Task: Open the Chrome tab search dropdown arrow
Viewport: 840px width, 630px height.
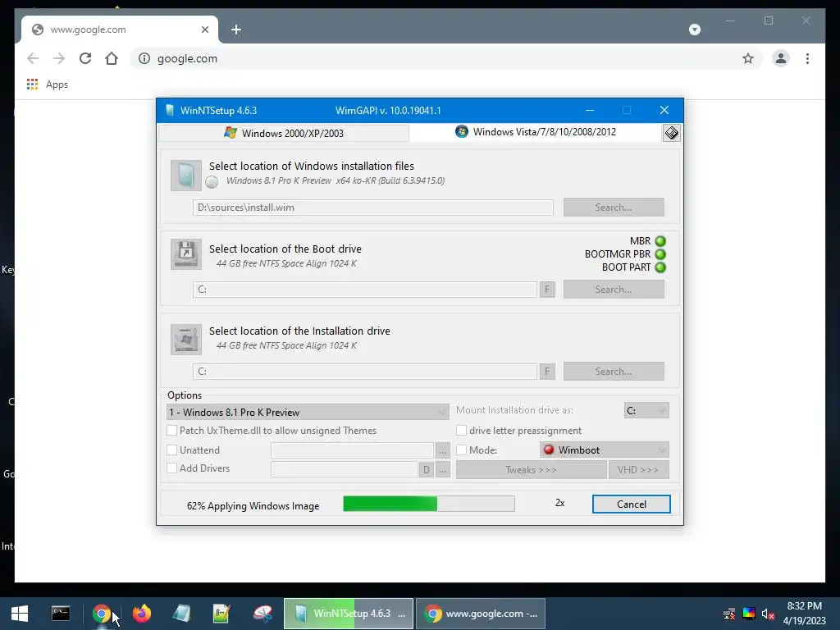Action: 694,30
